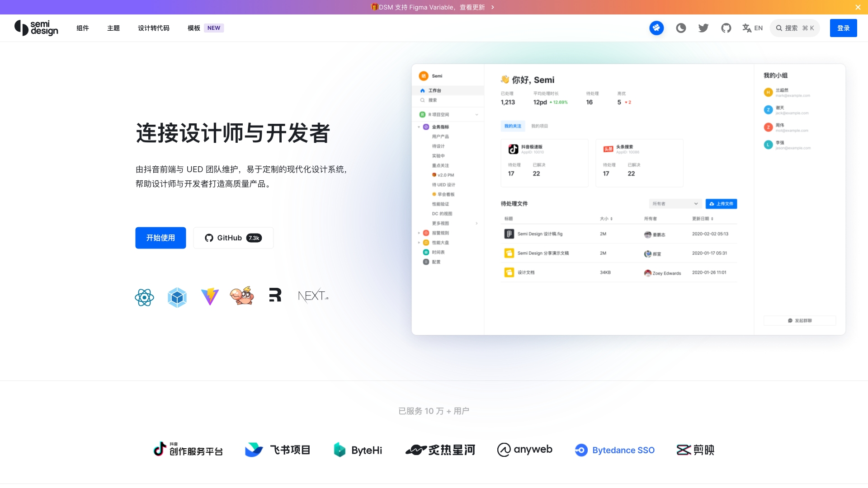868x488 pixels.
Task: Open the 组件 navigation menu
Action: pos(83,28)
